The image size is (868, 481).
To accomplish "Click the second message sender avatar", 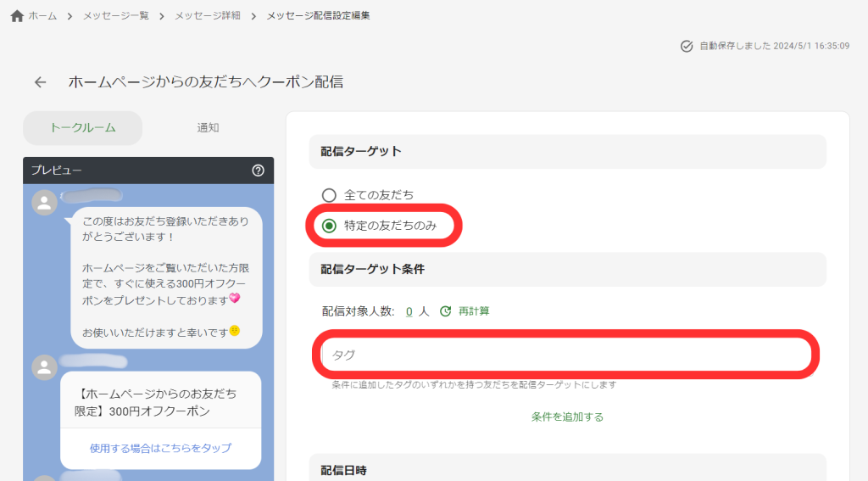I will click(x=44, y=367).
